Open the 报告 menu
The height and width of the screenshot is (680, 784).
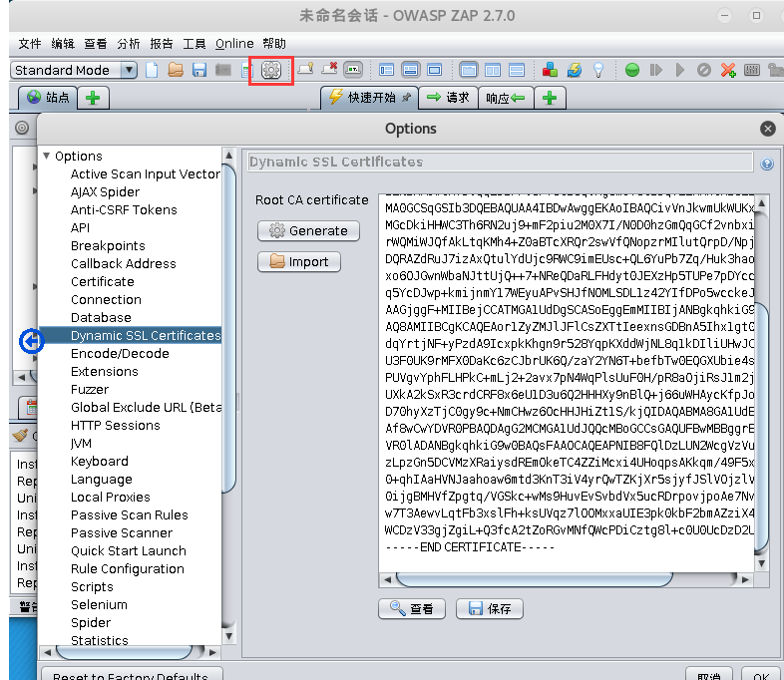coord(161,44)
